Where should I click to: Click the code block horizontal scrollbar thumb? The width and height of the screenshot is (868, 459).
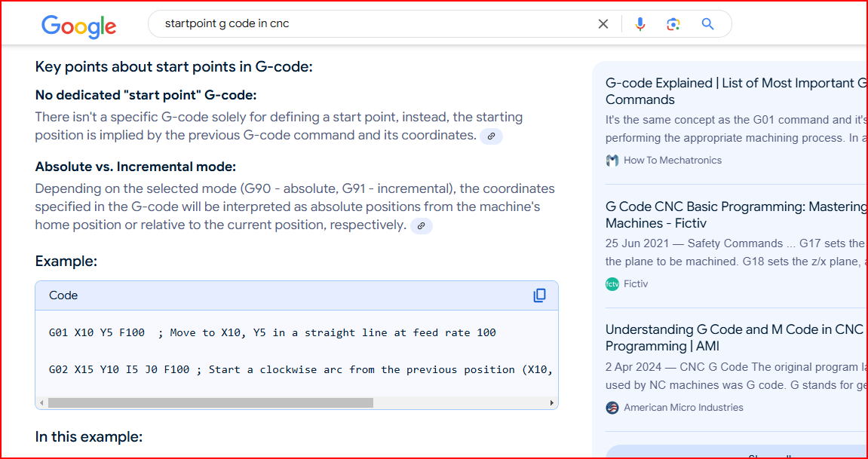[x=210, y=402]
